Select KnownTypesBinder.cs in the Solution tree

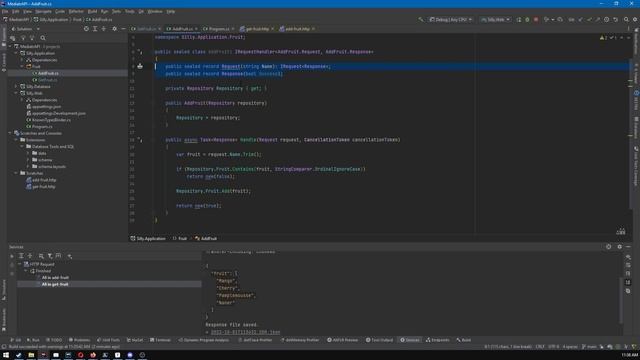(51, 120)
